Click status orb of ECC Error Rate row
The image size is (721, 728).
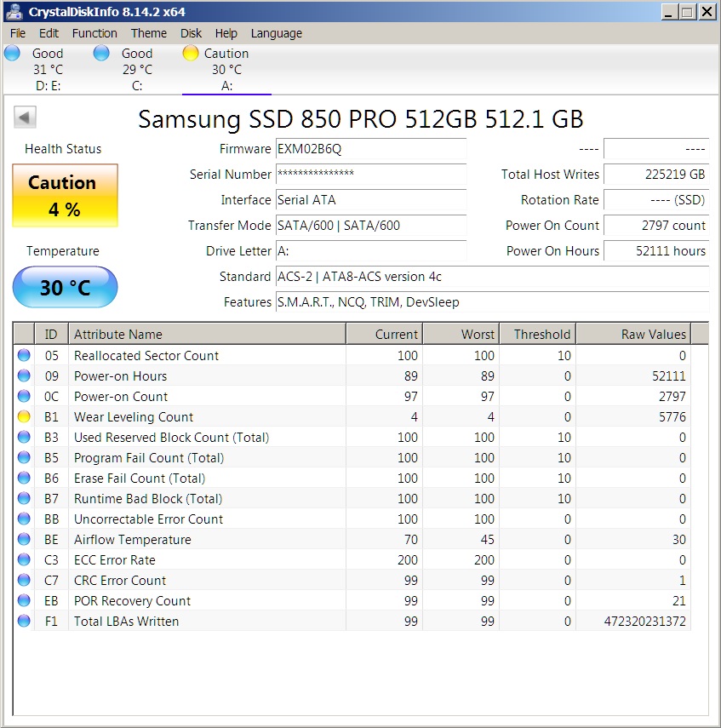point(24,559)
